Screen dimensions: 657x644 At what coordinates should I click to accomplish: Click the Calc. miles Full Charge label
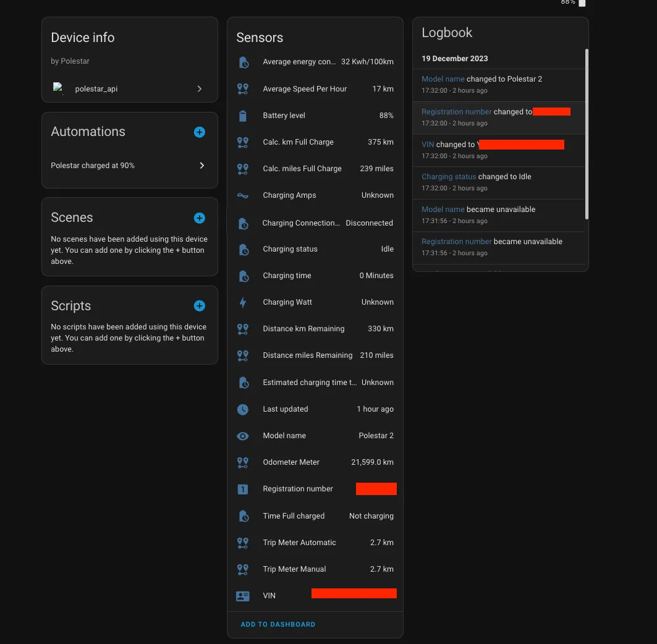[x=302, y=169]
